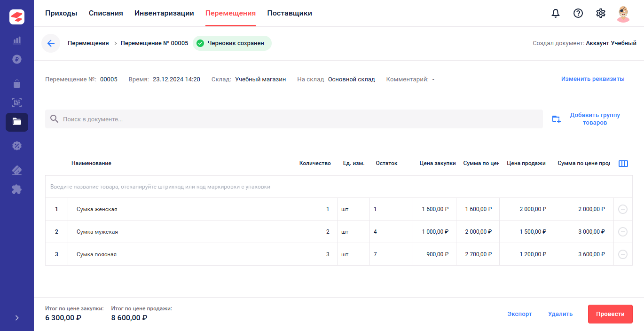
Task: Click the Удалить button
Action: pos(560,314)
